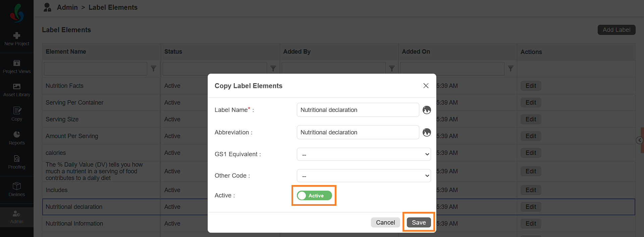Cancel the Copy Label Elements dialog

(x=385, y=222)
